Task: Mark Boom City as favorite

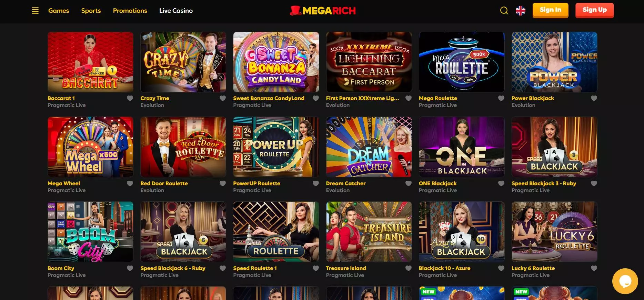Action: [130, 268]
